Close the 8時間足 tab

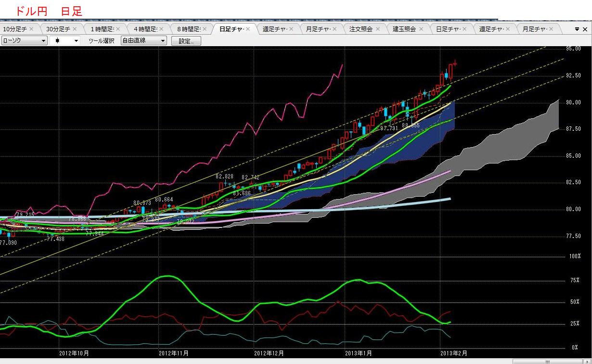205,29
